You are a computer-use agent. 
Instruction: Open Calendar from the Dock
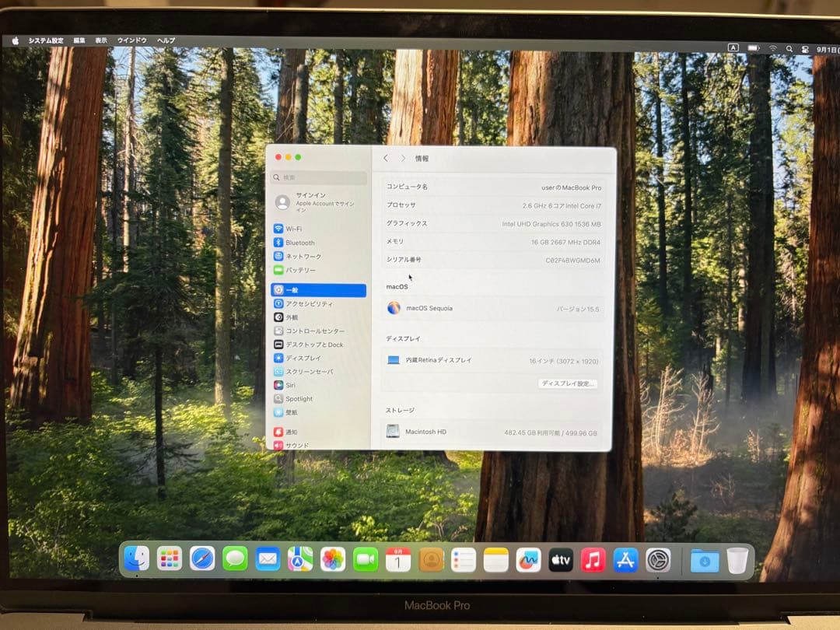click(398, 560)
